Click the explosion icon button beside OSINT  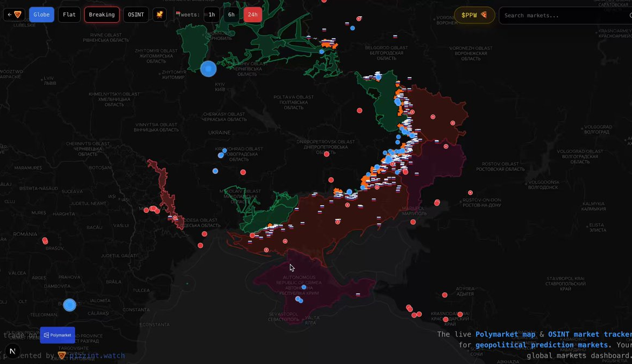[x=159, y=15]
